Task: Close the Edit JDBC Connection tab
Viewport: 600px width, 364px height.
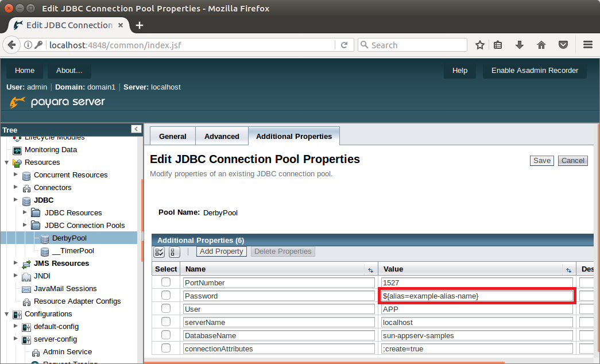Action: click(x=121, y=25)
